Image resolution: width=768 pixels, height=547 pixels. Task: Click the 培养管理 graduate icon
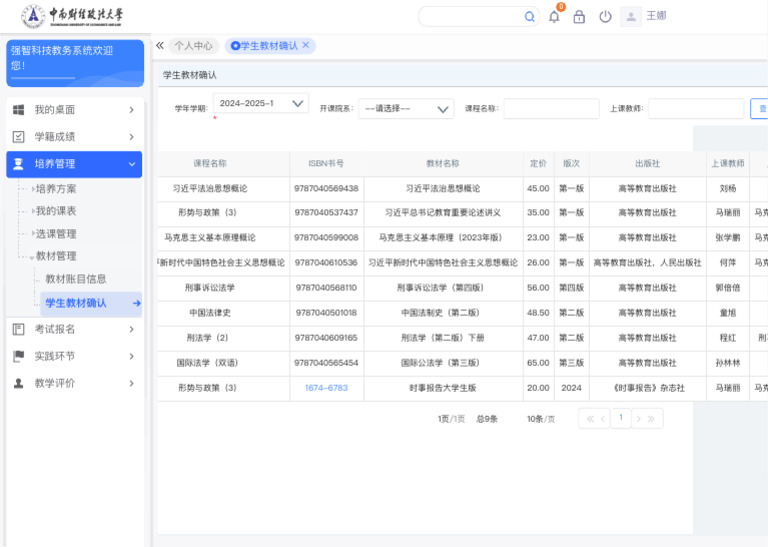tap(18, 164)
